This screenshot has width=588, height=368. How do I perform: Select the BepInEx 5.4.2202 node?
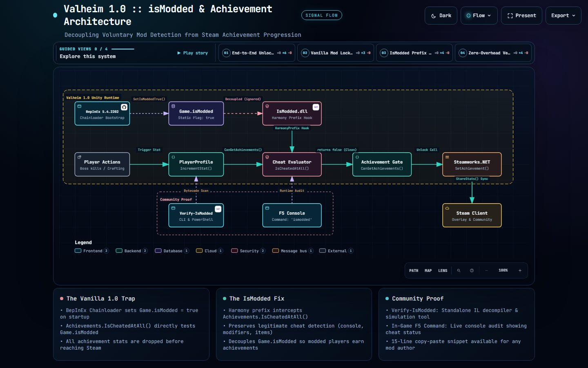pyautogui.click(x=102, y=114)
